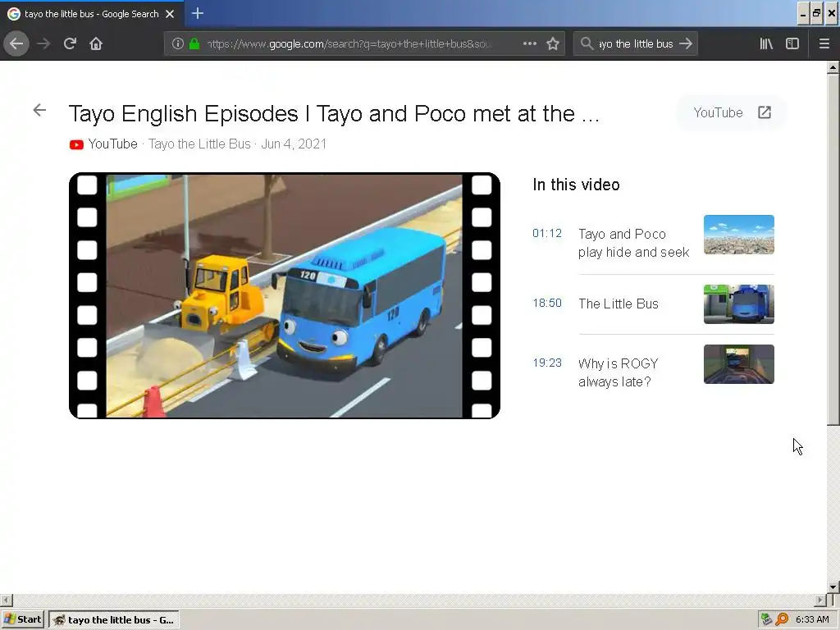
Task: Click the Jun 4, 2021 date text
Action: pyautogui.click(x=294, y=144)
